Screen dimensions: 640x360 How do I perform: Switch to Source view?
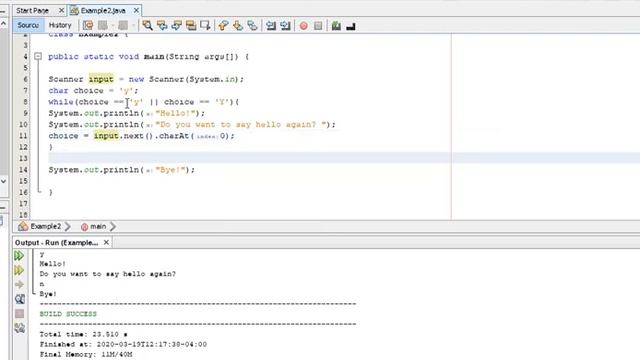28,25
